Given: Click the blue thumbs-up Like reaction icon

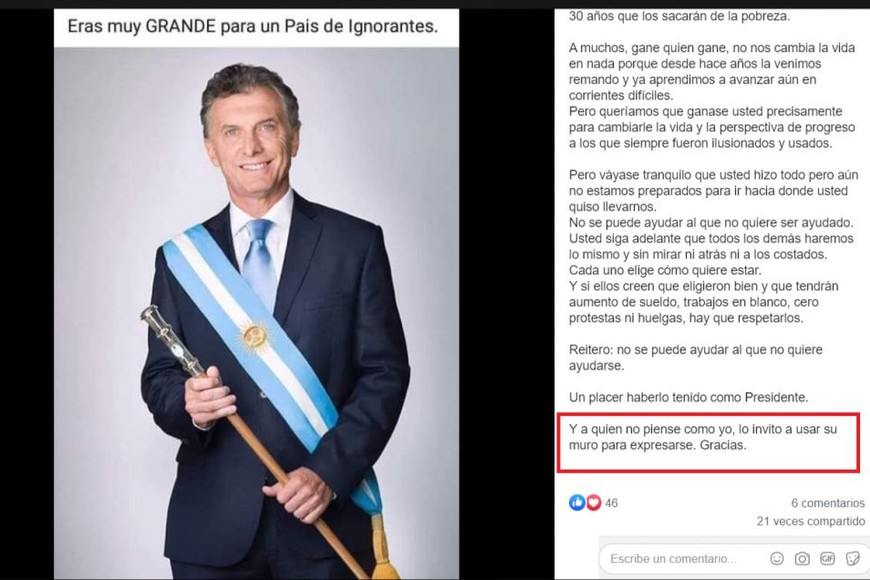Looking at the screenshot, I should (577, 503).
